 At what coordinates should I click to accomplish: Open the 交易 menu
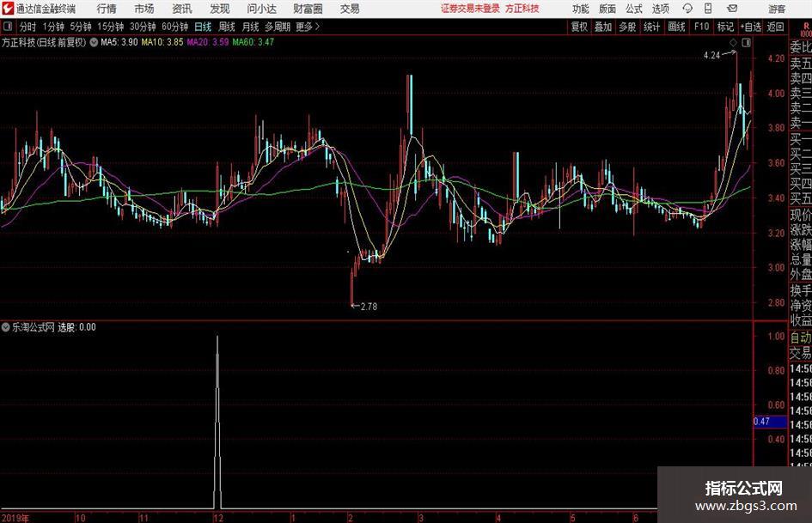click(350, 9)
